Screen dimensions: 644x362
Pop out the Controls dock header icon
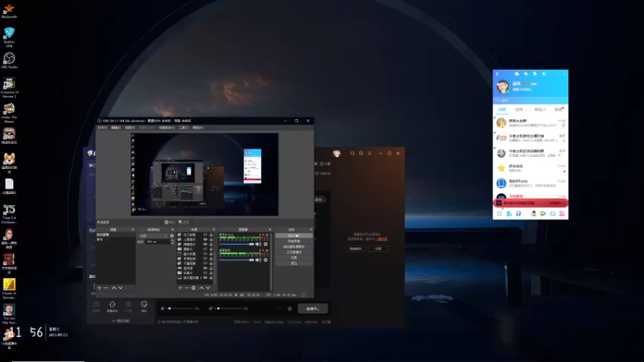(x=311, y=229)
